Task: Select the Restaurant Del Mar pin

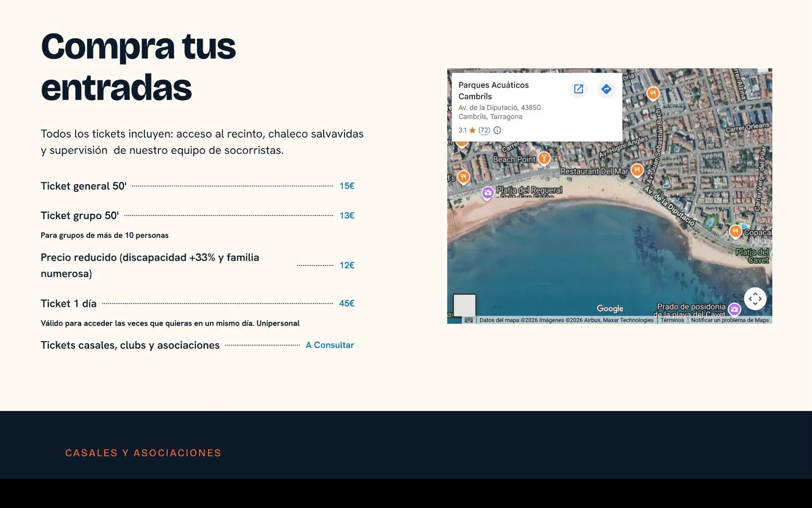Action: 637,170
